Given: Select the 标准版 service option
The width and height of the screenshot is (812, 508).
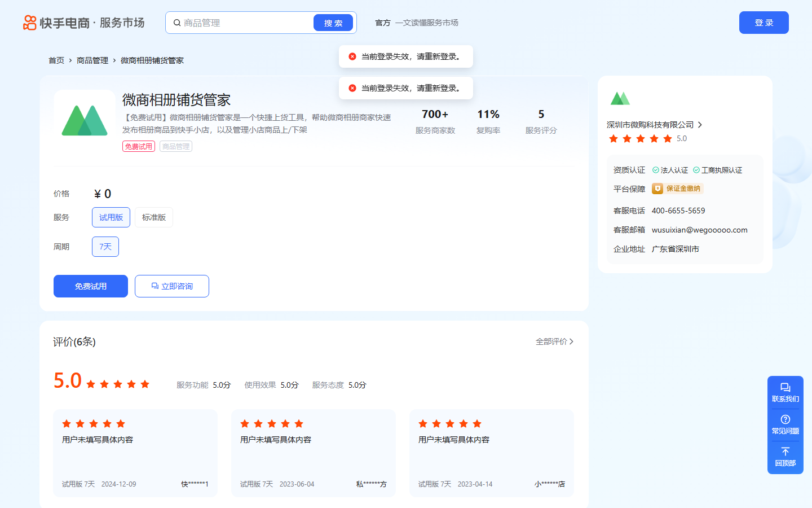Looking at the screenshot, I should coord(154,217).
